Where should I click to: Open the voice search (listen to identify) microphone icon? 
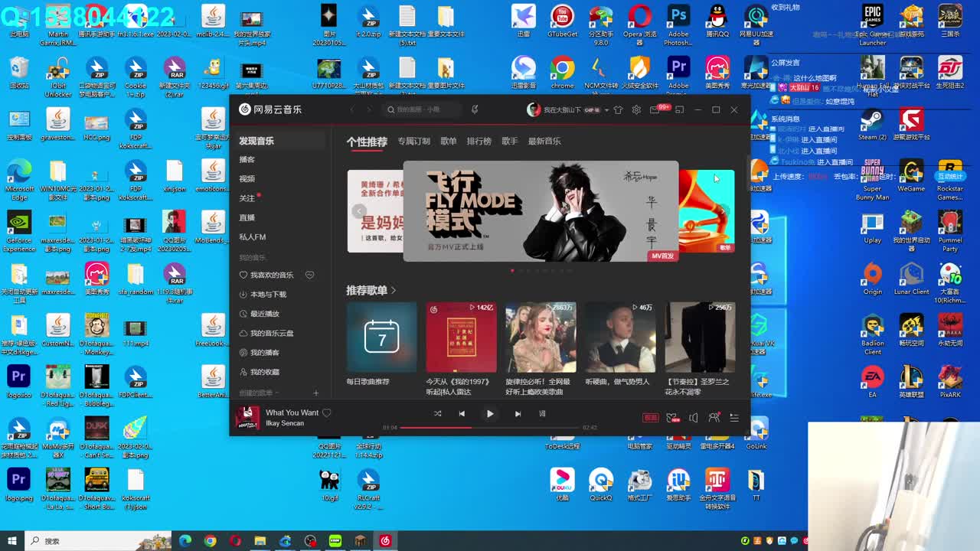click(475, 109)
